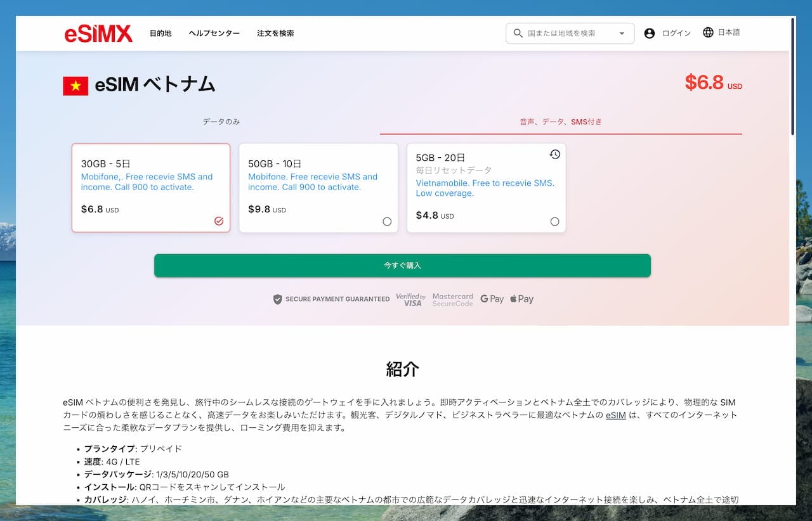Screen dimensions: 812x521
Task: Open the 目的地 navigation menu
Action: pos(160,34)
